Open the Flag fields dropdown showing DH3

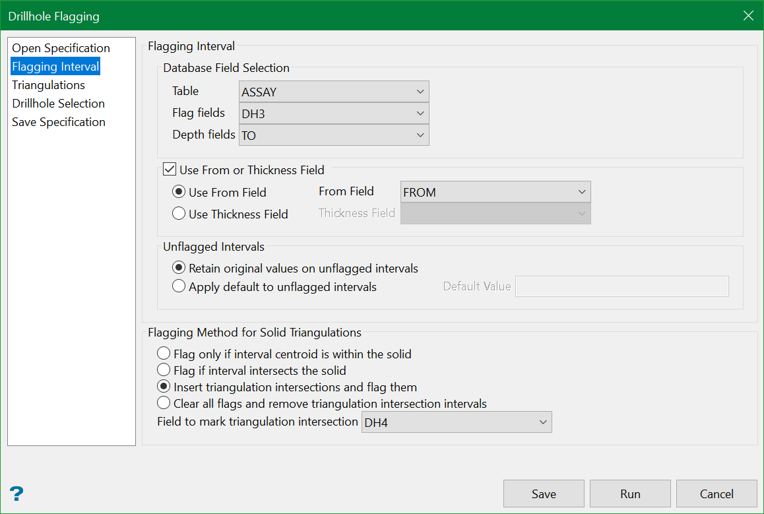point(334,114)
